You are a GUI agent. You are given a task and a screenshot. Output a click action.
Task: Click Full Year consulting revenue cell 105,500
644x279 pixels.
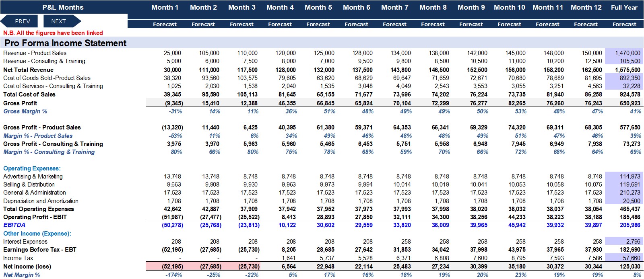pyautogui.click(x=624, y=61)
